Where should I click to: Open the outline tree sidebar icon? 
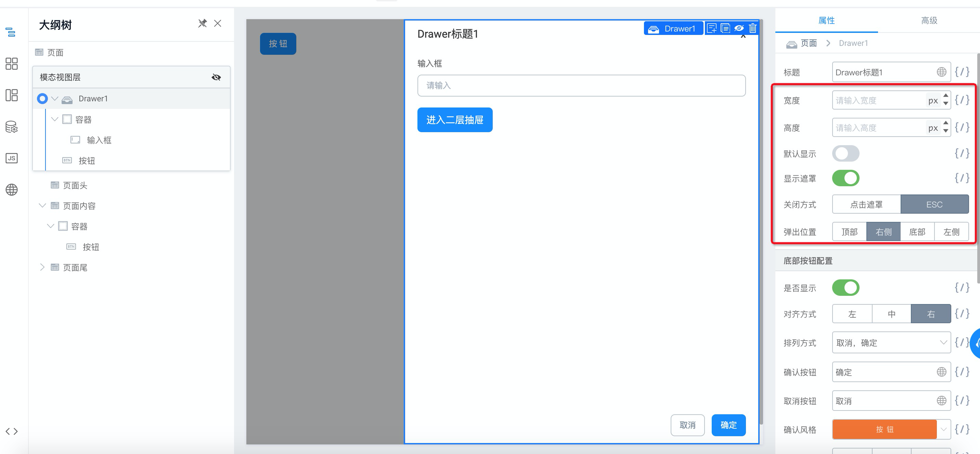tap(11, 32)
